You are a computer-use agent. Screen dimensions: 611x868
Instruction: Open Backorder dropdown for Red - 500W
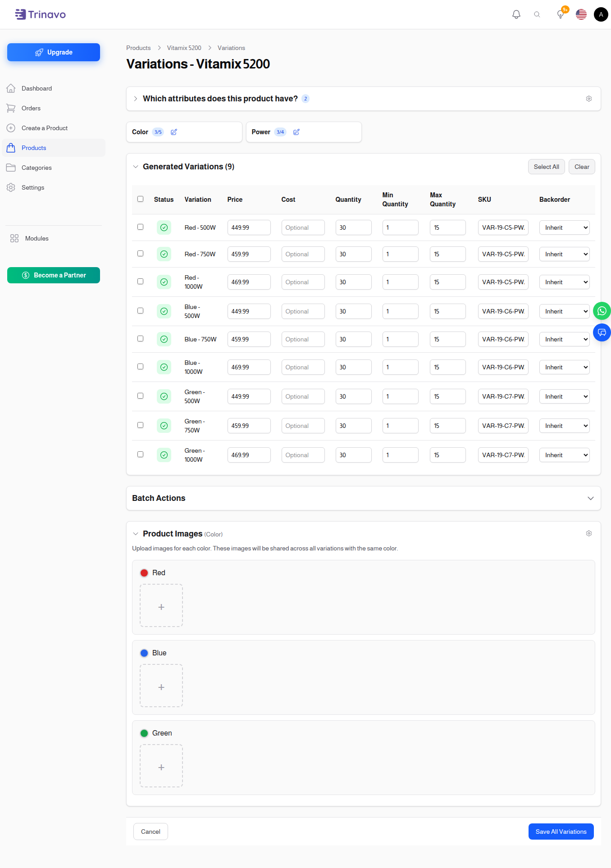[x=565, y=227]
